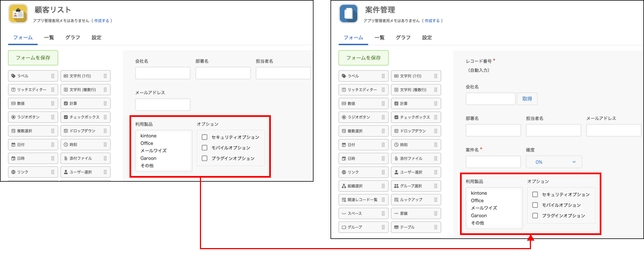Select リンク field in 顧客リスト palette
644x256 pixels.
32,172
